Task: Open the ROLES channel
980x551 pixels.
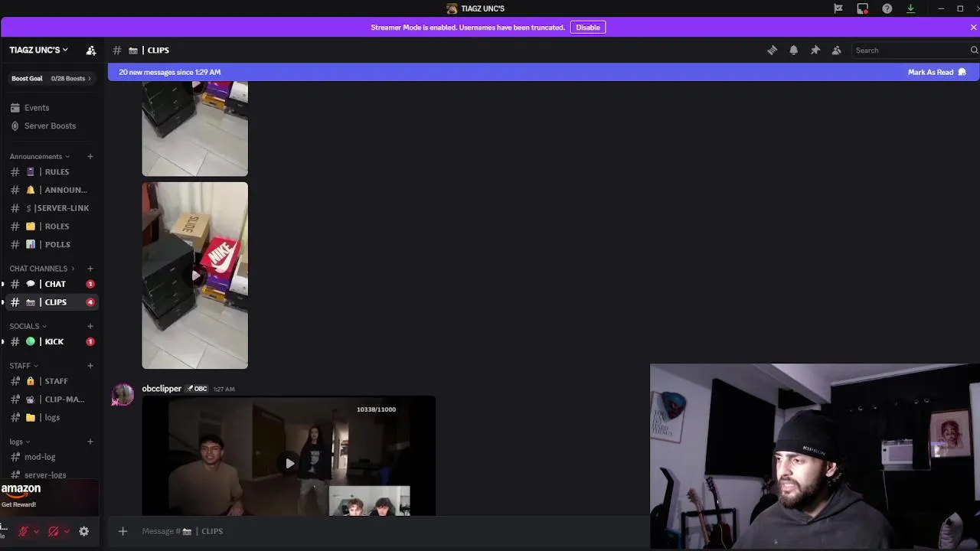Action: coord(51,227)
